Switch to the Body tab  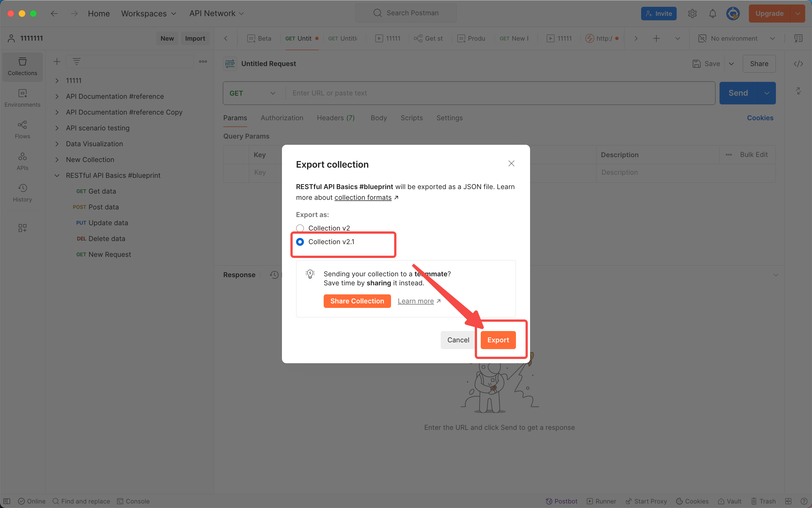[379, 118]
